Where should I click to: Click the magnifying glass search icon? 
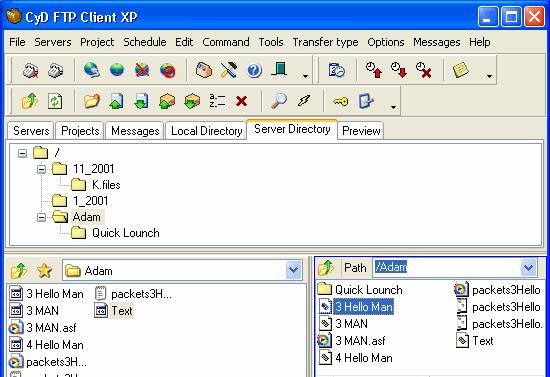point(279,101)
